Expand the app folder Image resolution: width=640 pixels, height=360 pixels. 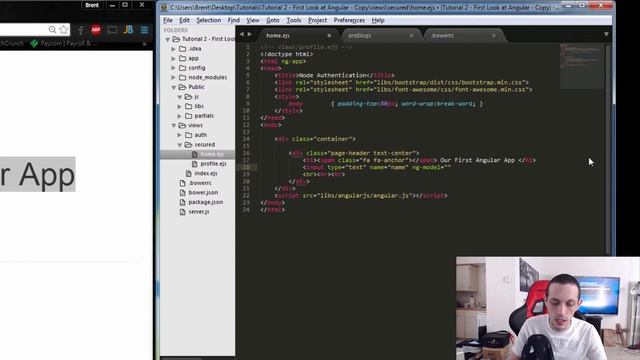coord(173,58)
